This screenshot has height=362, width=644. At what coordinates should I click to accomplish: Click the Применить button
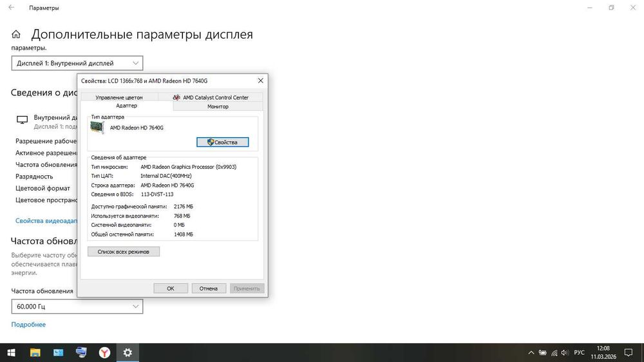tap(247, 289)
